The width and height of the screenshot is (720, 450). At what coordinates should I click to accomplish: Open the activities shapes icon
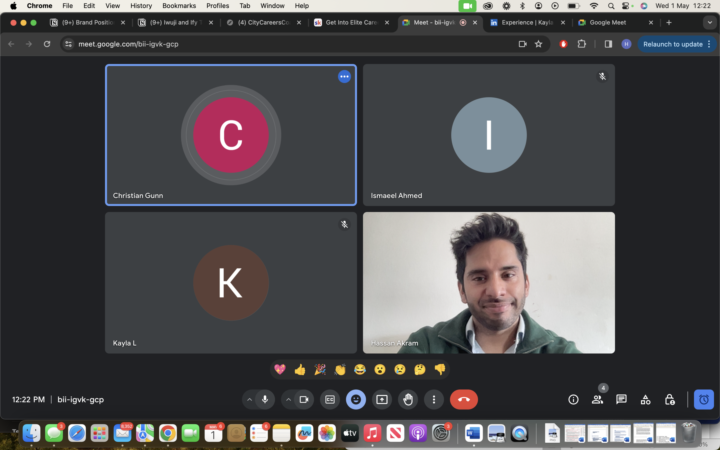point(645,399)
